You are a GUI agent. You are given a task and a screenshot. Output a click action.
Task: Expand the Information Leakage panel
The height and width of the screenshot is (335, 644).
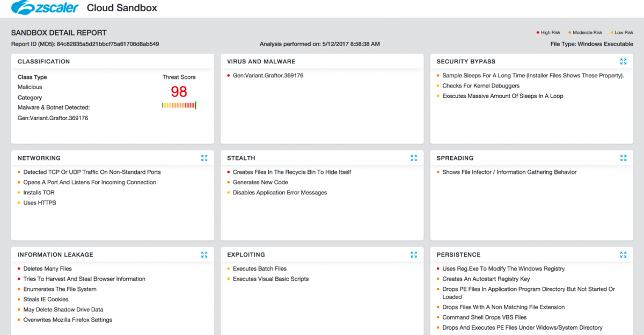[x=204, y=255]
